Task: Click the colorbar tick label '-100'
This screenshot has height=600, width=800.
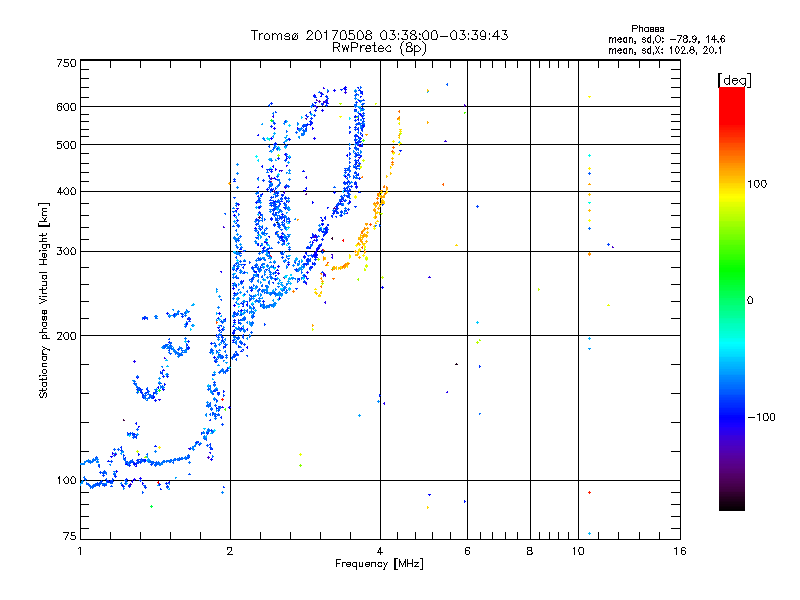Action: 762,417
